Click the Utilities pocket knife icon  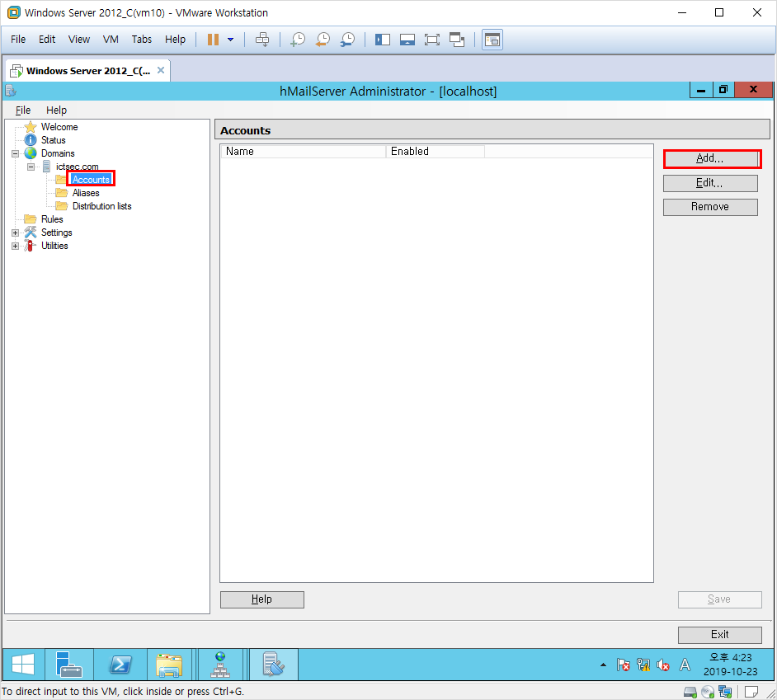tap(31, 246)
